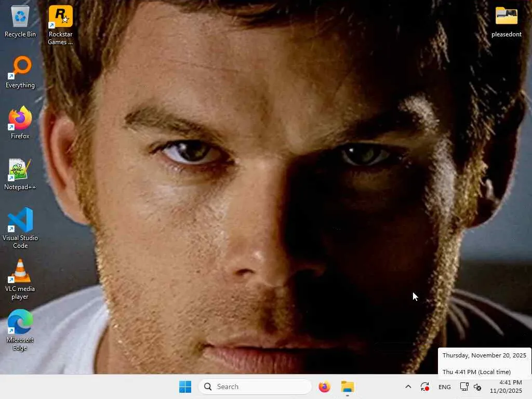This screenshot has height=399, width=532.
Task: Open Firefox from the taskbar
Action: click(x=324, y=387)
